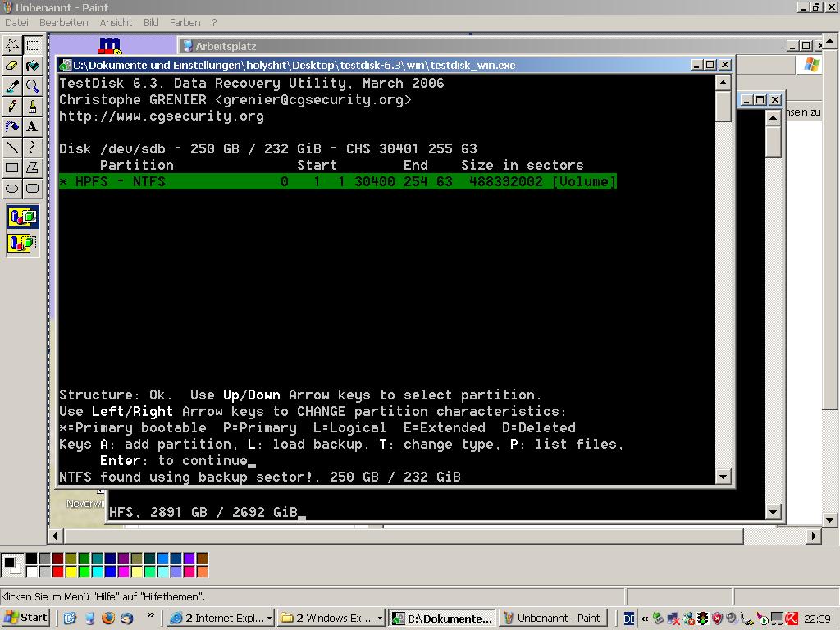Select the rectangular Select tool
The image size is (840, 630).
tap(33, 45)
